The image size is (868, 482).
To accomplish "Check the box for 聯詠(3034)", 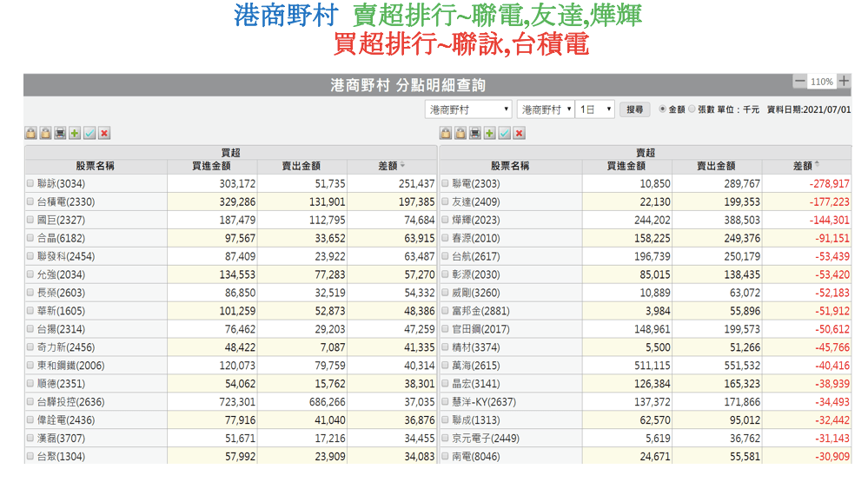I will click(x=30, y=184).
